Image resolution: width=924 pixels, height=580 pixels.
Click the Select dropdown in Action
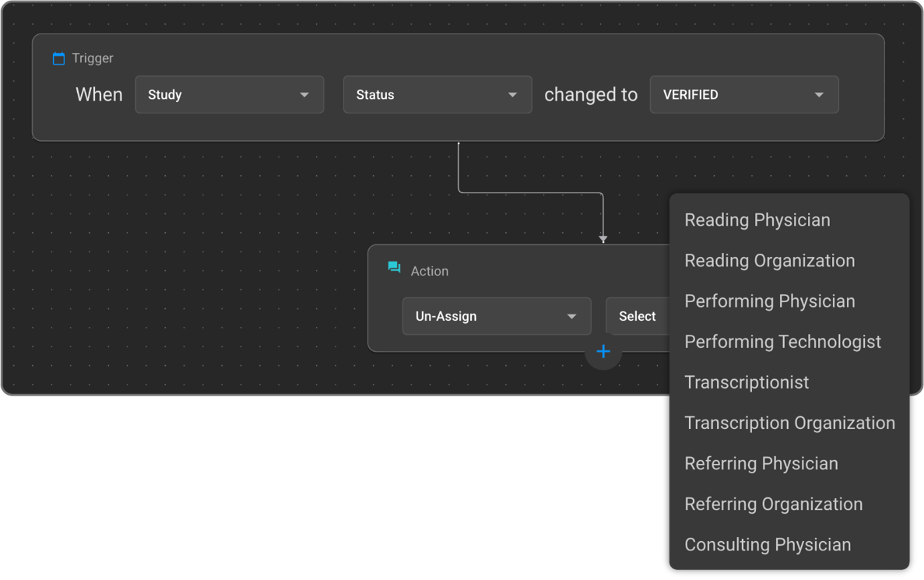pos(637,316)
